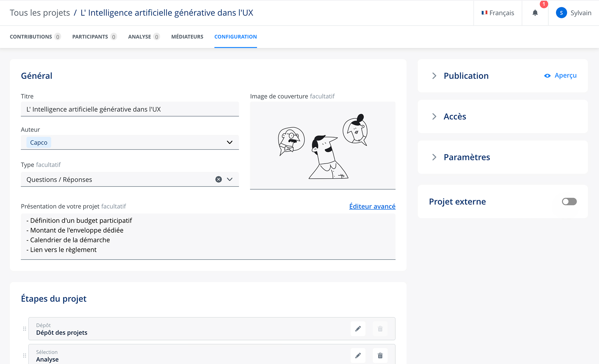Delete the Analyse step
The width and height of the screenshot is (599, 364).
pyautogui.click(x=380, y=356)
